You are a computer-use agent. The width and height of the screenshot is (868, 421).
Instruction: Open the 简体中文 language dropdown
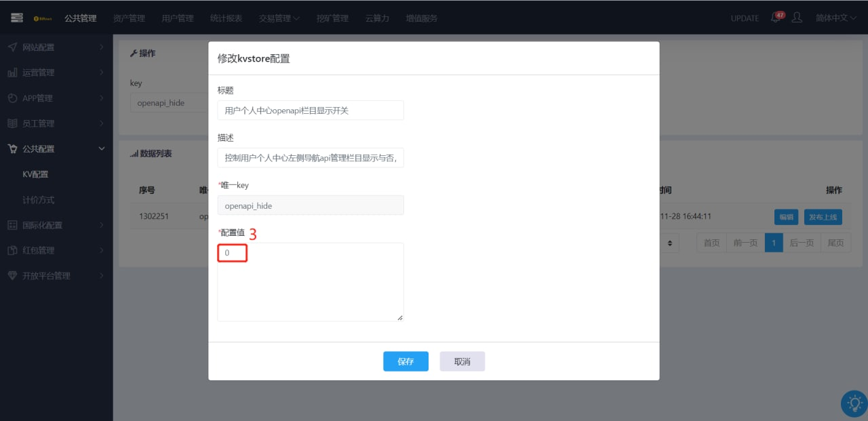click(836, 18)
